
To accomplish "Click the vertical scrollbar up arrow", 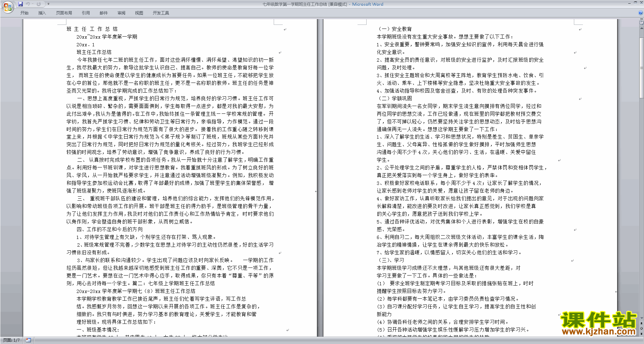I will point(642,28).
